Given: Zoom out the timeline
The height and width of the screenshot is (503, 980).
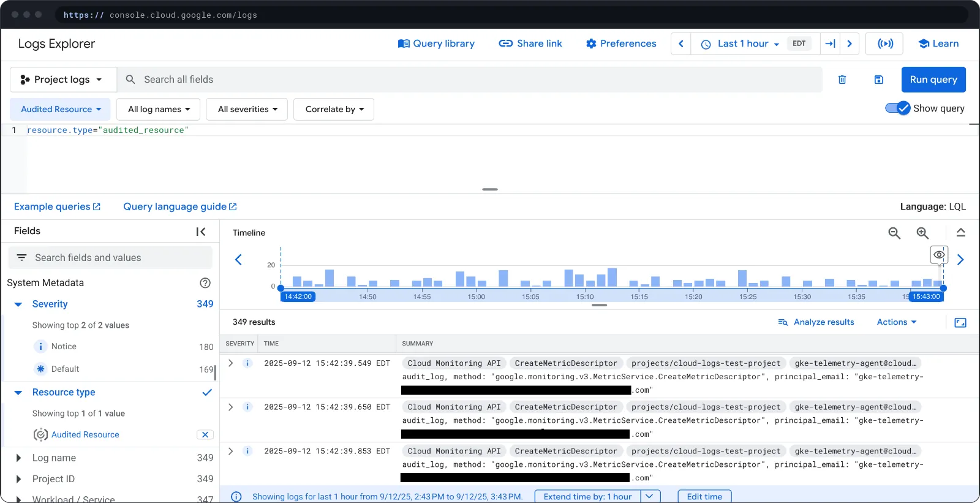Looking at the screenshot, I should pyautogui.click(x=894, y=233).
